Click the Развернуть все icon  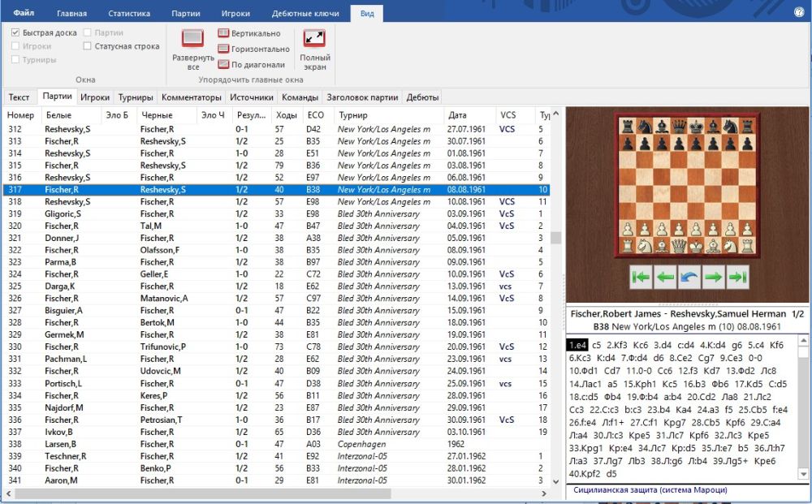point(192,39)
